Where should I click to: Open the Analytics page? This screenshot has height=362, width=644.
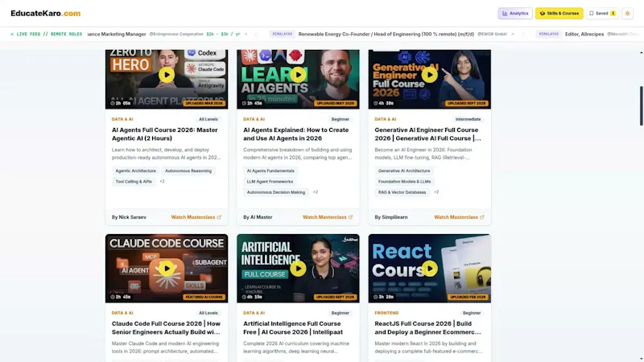(x=515, y=14)
